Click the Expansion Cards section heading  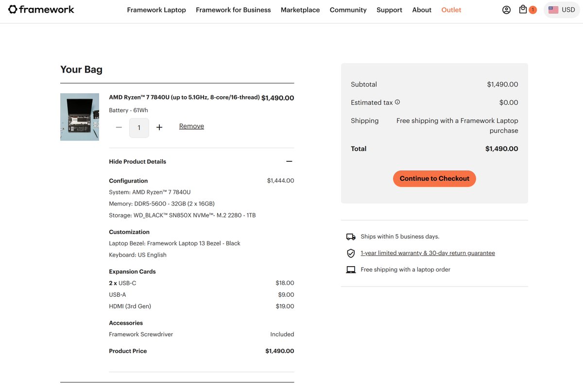point(132,272)
